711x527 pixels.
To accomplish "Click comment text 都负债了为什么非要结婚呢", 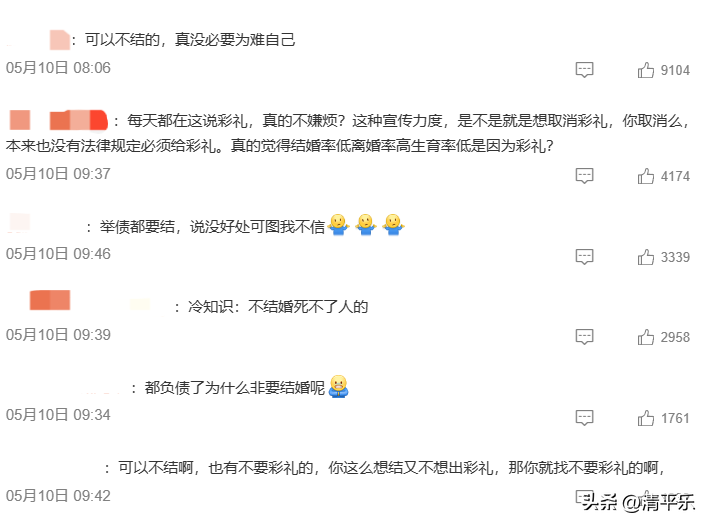I will [234, 388].
